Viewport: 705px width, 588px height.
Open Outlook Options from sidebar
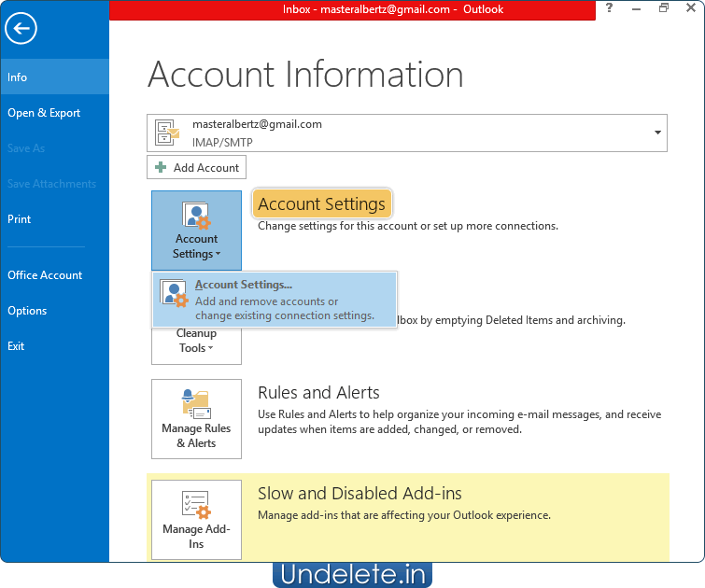click(54, 310)
